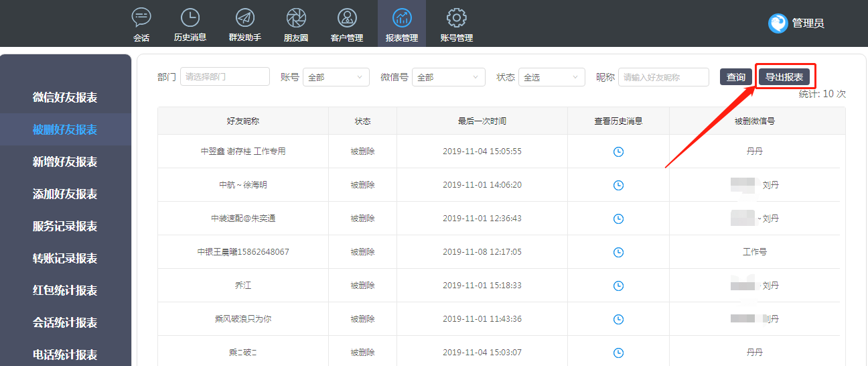
Task: Click the 最后一次时间 column header
Action: 482,121
